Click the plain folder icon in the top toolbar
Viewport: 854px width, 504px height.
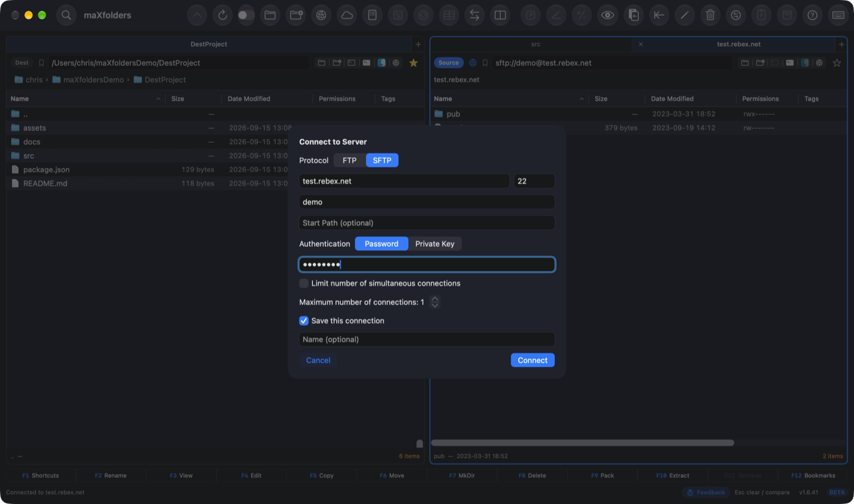[270, 15]
